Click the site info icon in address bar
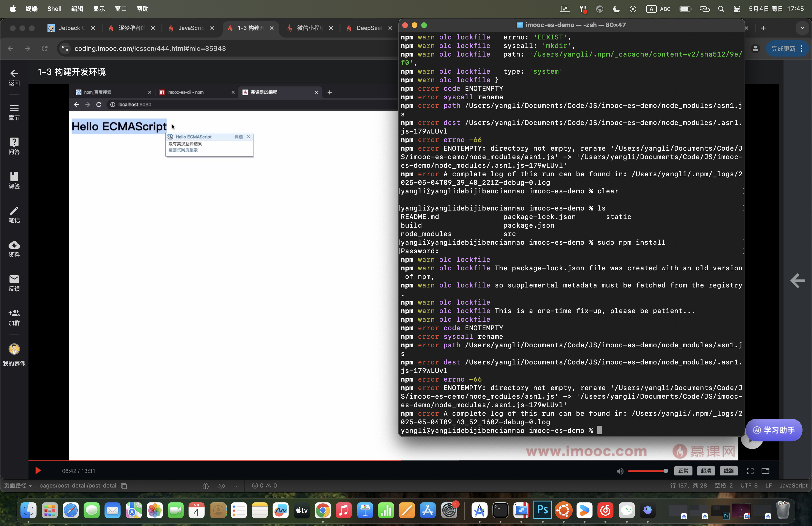The height and width of the screenshot is (526, 812). click(x=65, y=48)
